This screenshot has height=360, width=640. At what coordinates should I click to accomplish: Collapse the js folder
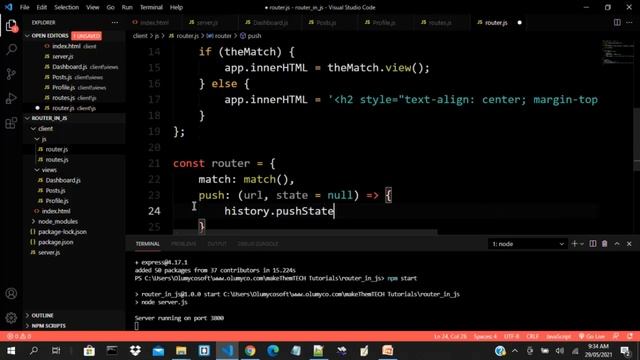[x=37, y=139]
